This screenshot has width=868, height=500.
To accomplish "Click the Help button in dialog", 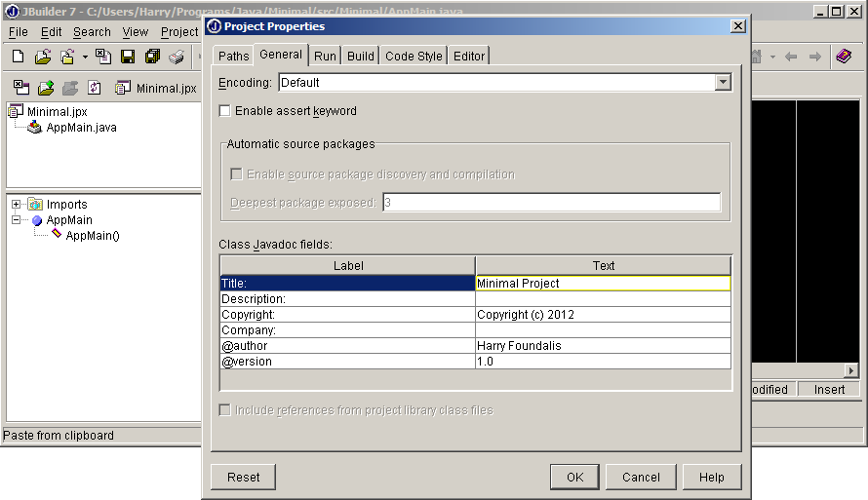I will click(711, 477).
